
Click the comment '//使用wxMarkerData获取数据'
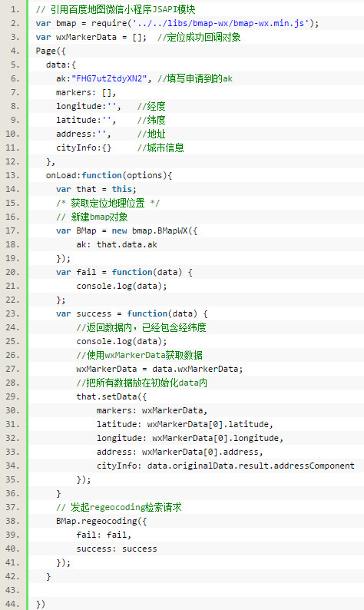coord(139,355)
